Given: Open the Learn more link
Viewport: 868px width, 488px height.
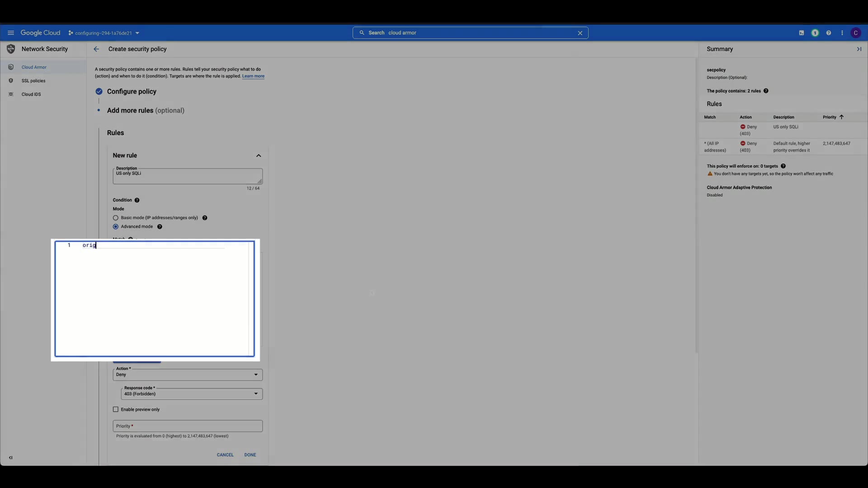Looking at the screenshot, I should tap(253, 76).
